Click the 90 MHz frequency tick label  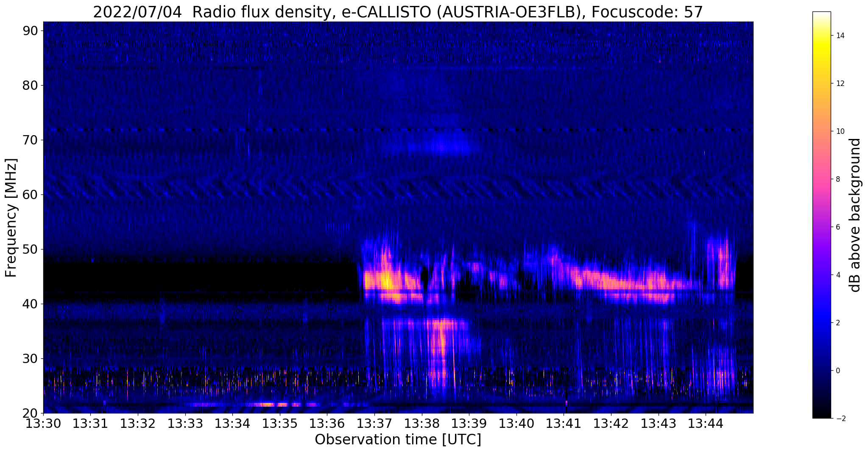(x=30, y=31)
